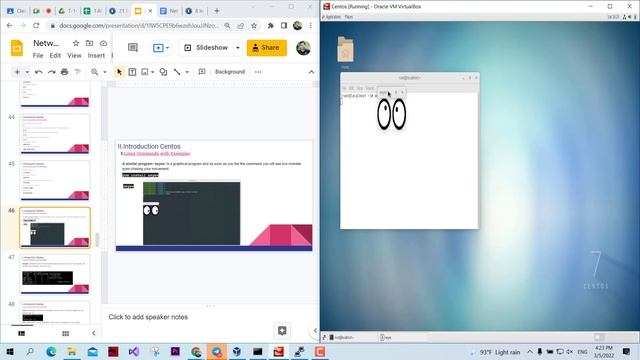
Task: Click the new slide plus button
Action: point(17,72)
